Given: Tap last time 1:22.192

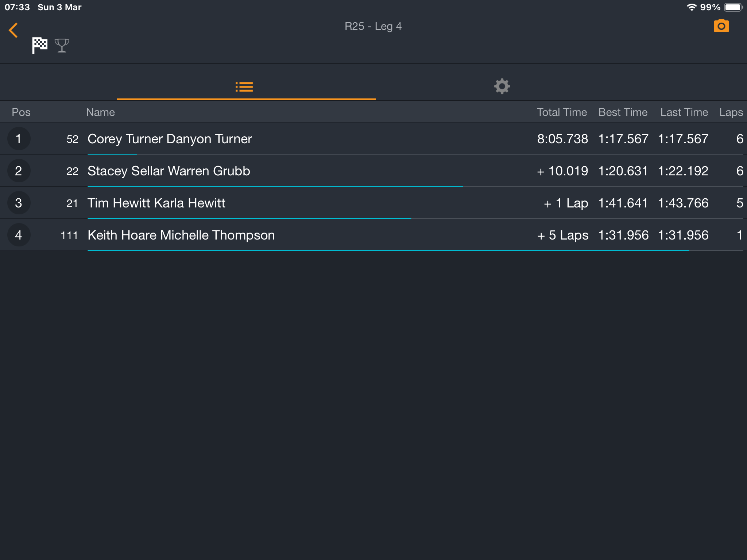Looking at the screenshot, I should click(x=683, y=171).
